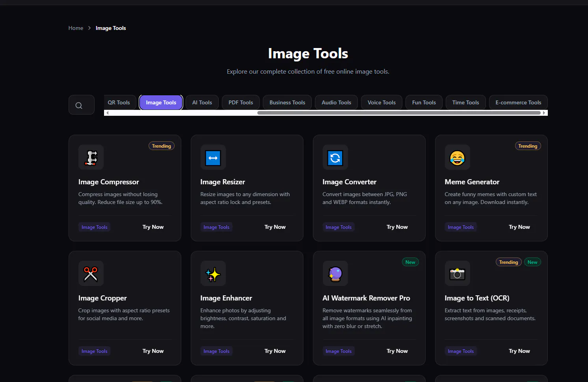Viewport: 588px width, 382px height.
Task: Open the Image to Text (OCR) title
Action: pyautogui.click(x=477, y=298)
